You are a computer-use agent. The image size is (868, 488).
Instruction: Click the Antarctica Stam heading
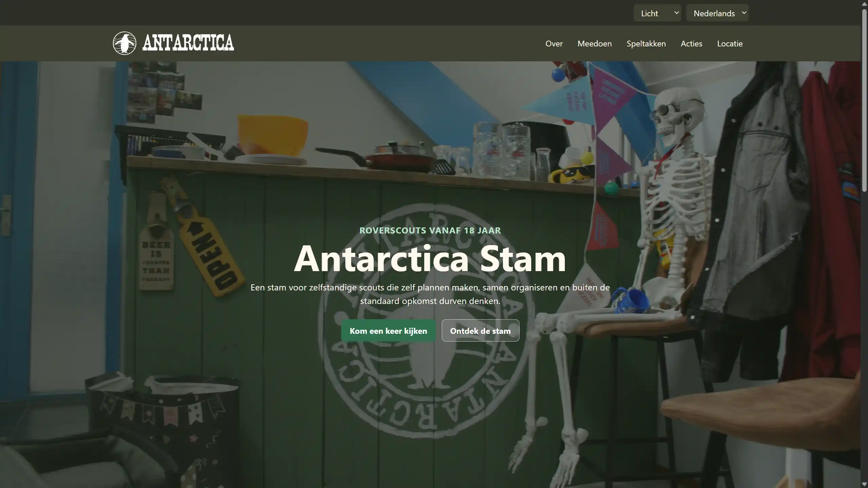tap(430, 259)
